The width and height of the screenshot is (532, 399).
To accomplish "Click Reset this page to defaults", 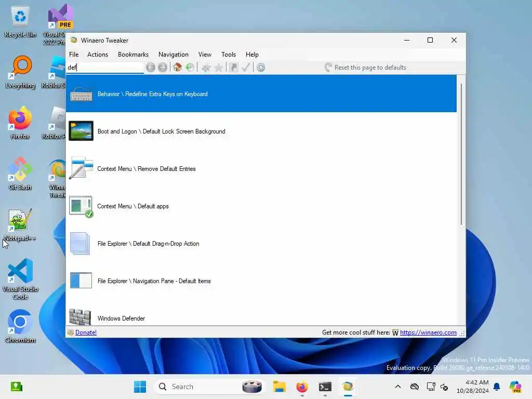I will point(366,68).
